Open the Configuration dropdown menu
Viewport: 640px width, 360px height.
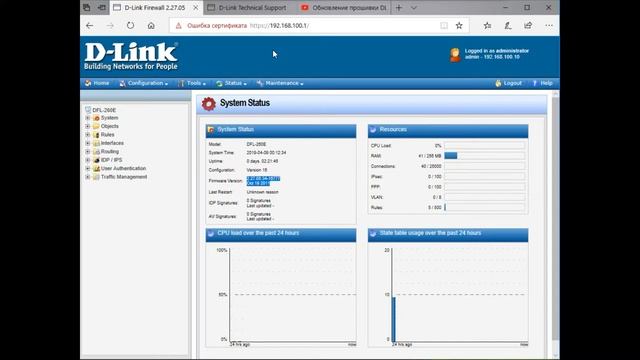point(144,83)
